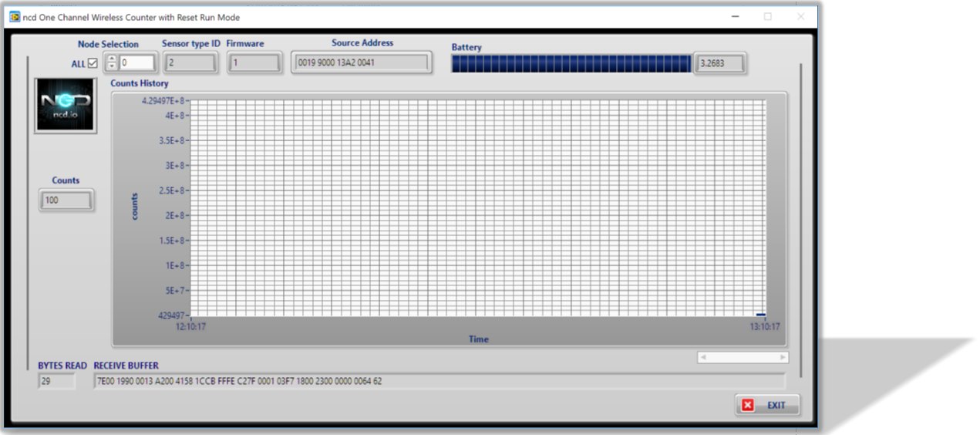Minimize the ncd Counter window
980x435 pixels.
(x=733, y=17)
